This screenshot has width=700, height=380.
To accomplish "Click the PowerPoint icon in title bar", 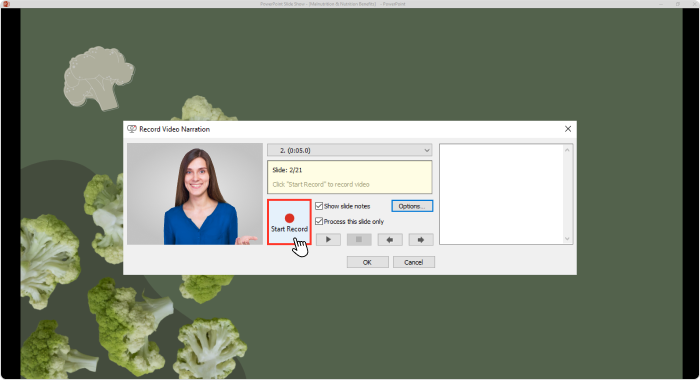I will [6, 4].
